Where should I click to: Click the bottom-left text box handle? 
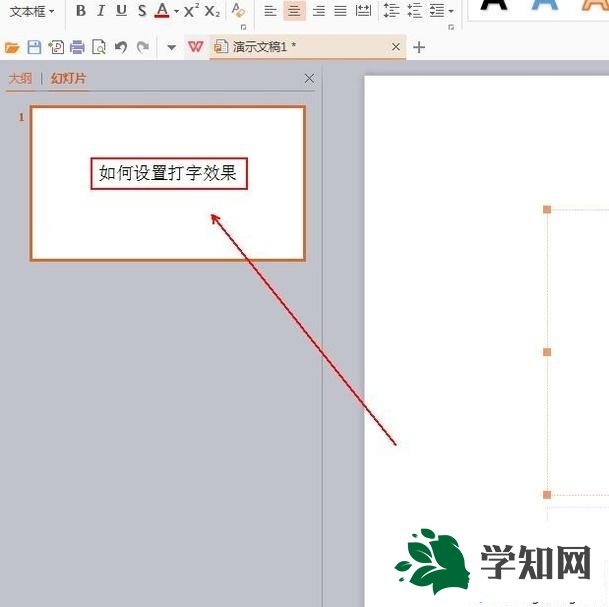tap(547, 495)
